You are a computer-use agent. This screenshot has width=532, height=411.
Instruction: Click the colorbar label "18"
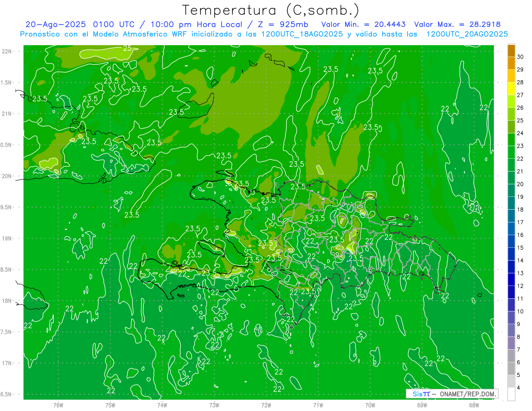tap(520, 209)
